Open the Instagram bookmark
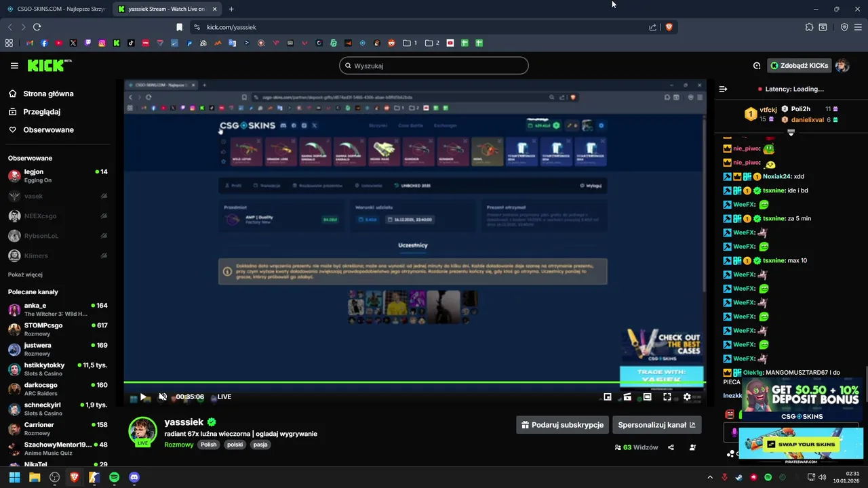 (x=102, y=43)
